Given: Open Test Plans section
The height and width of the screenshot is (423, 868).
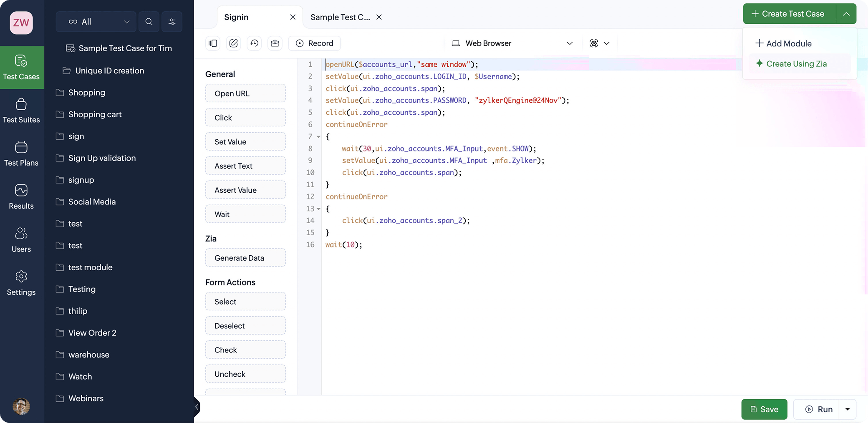Looking at the screenshot, I should 21,154.
